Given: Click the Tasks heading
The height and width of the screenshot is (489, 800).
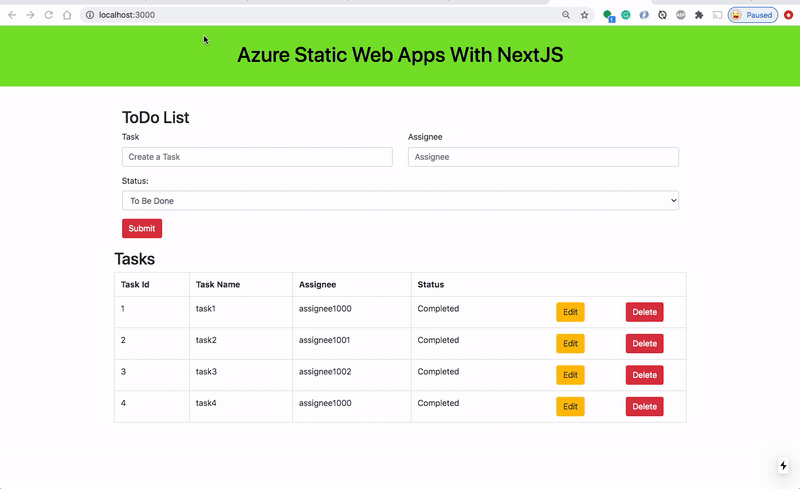Looking at the screenshot, I should click(x=134, y=259).
